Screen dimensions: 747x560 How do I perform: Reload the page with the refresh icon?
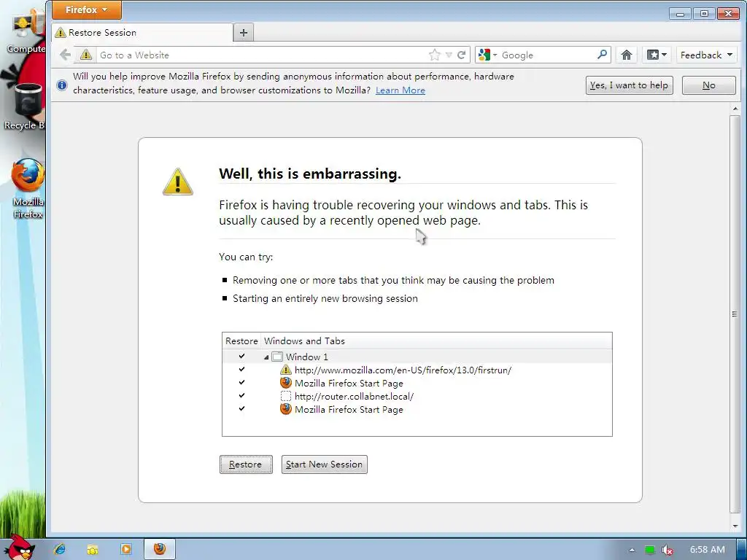click(x=461, y=55)
